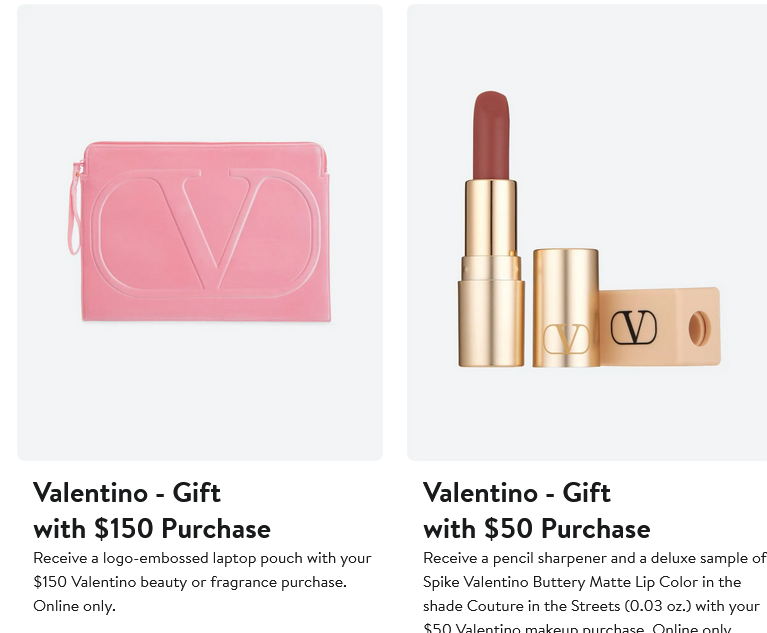Click the mauve lipstick bullet
This screenshot has width=767, height=633.
(x=491, y=135)
